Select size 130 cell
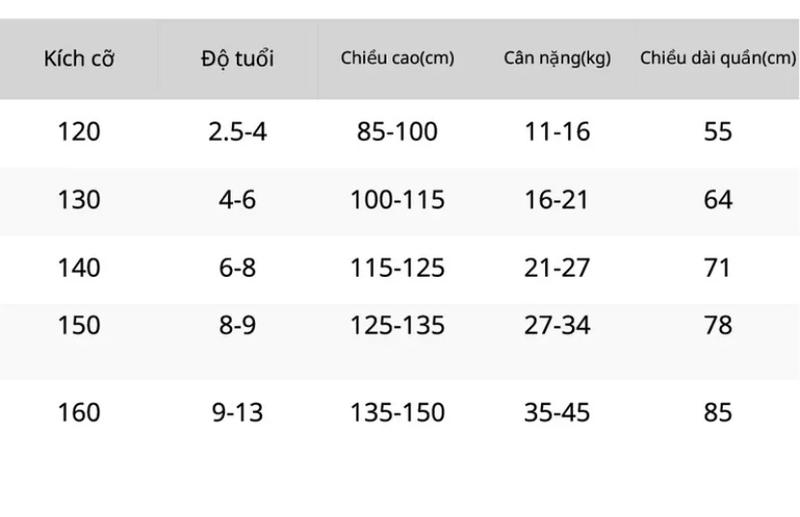The image size is (800, 517). [79, 200]
